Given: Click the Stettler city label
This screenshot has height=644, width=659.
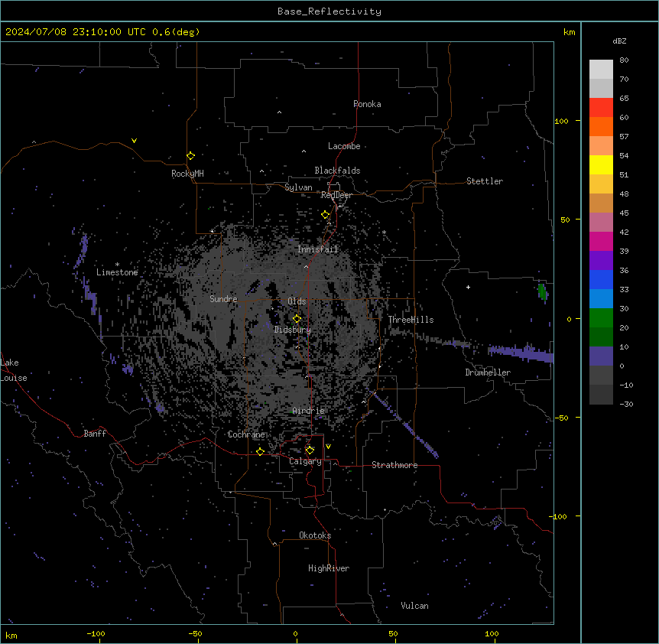Looking at the screenshot, I should pyautogui.click(x=485, y=181).
